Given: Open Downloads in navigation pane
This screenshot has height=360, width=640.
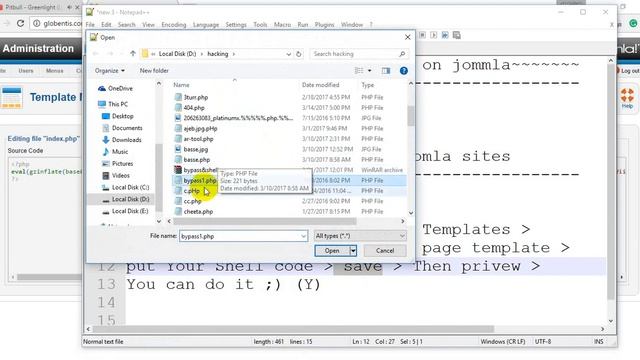Looking at the screenshot, I should point(122,140).
